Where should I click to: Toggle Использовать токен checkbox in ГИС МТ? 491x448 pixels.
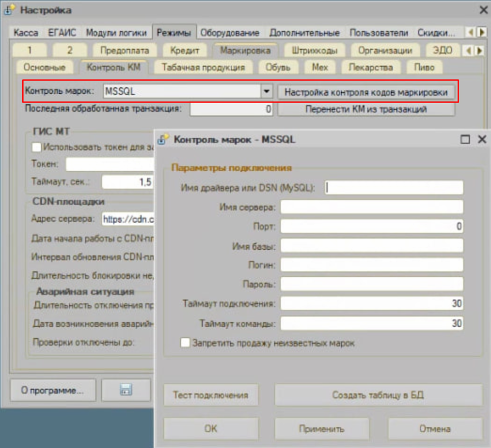click(36, 146)
